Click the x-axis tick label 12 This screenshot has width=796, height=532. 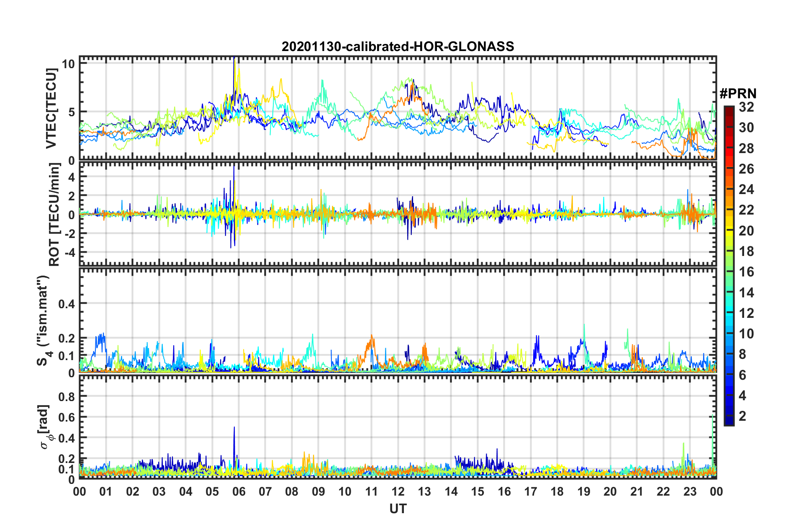(398, 491)
